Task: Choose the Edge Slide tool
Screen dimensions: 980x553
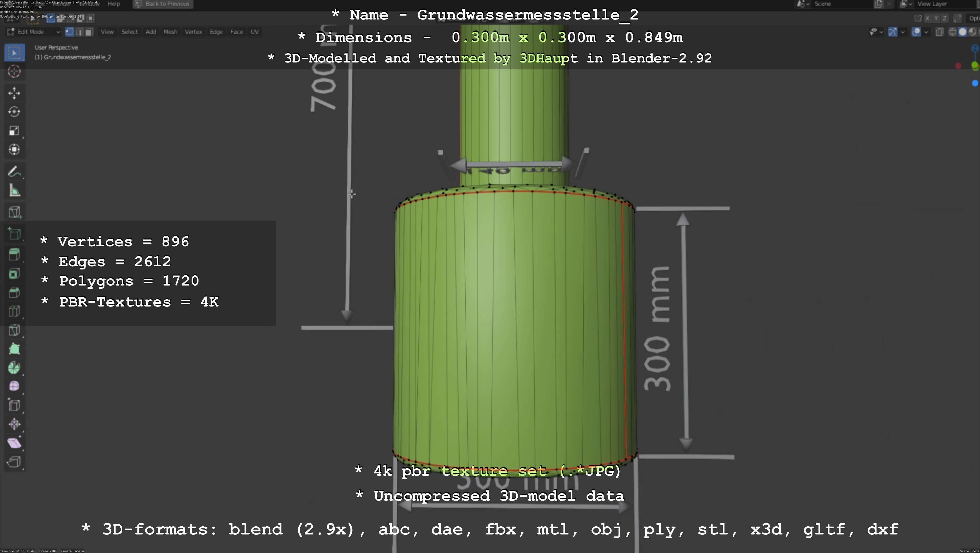Action: 14,406
